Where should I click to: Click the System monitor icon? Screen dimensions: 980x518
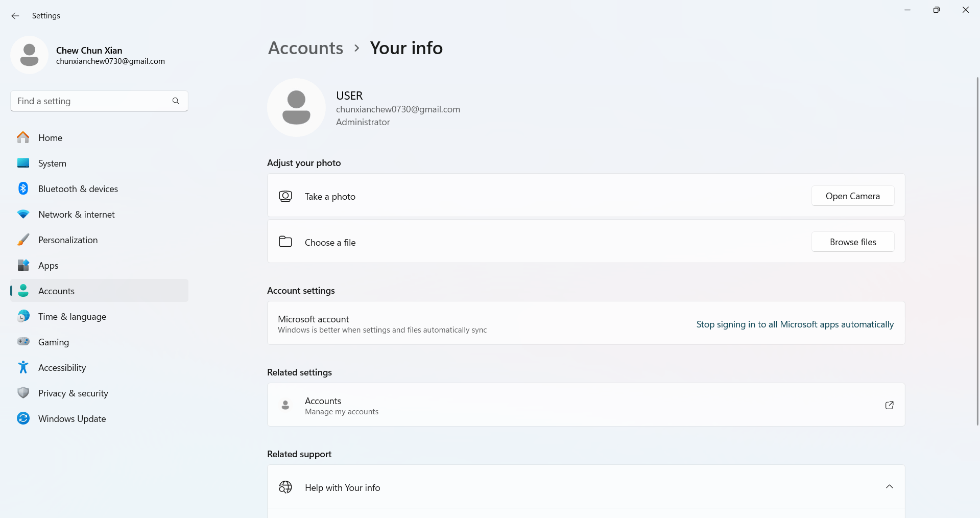point(23,163)
